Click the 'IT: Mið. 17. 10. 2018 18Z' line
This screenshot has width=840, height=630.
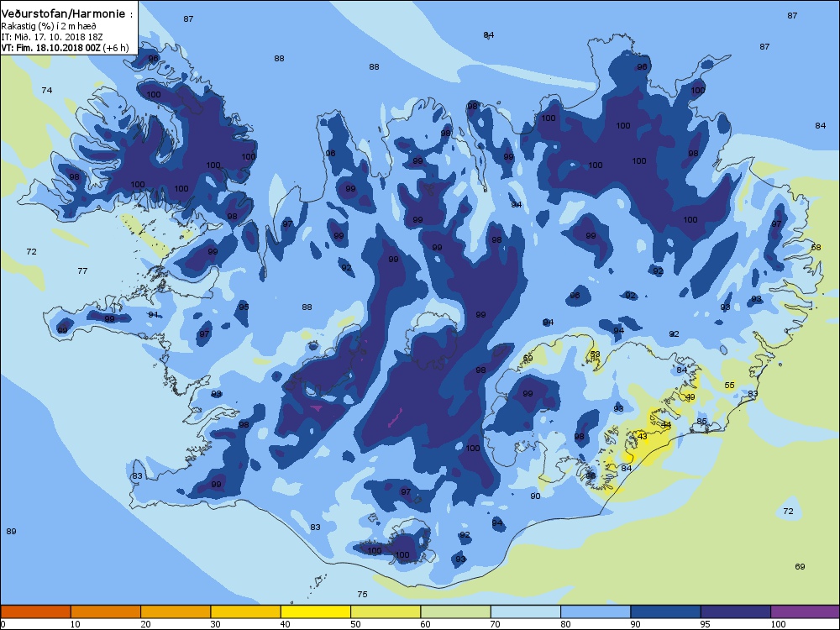52,37
